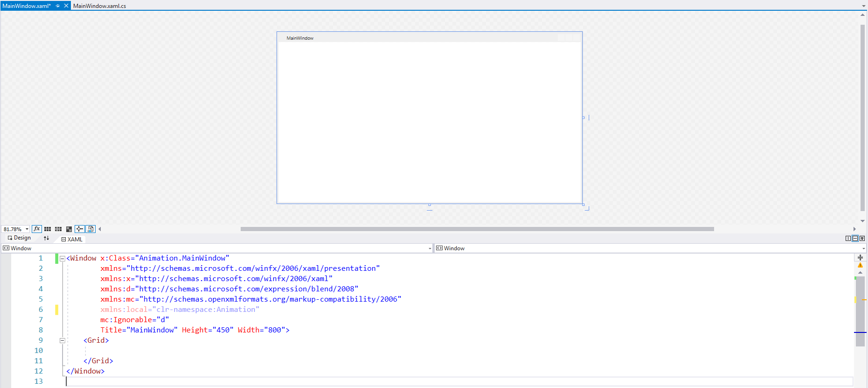Switch to horizontal split view

point(855,238)
